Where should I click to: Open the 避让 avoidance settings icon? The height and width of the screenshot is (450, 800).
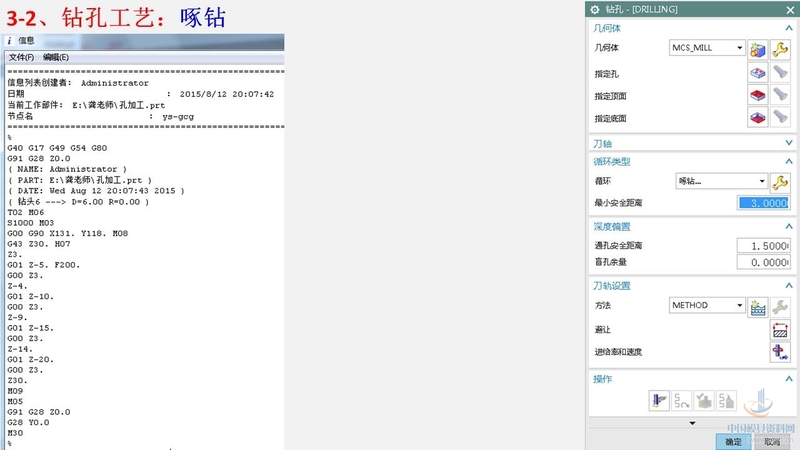pos(780,330)
